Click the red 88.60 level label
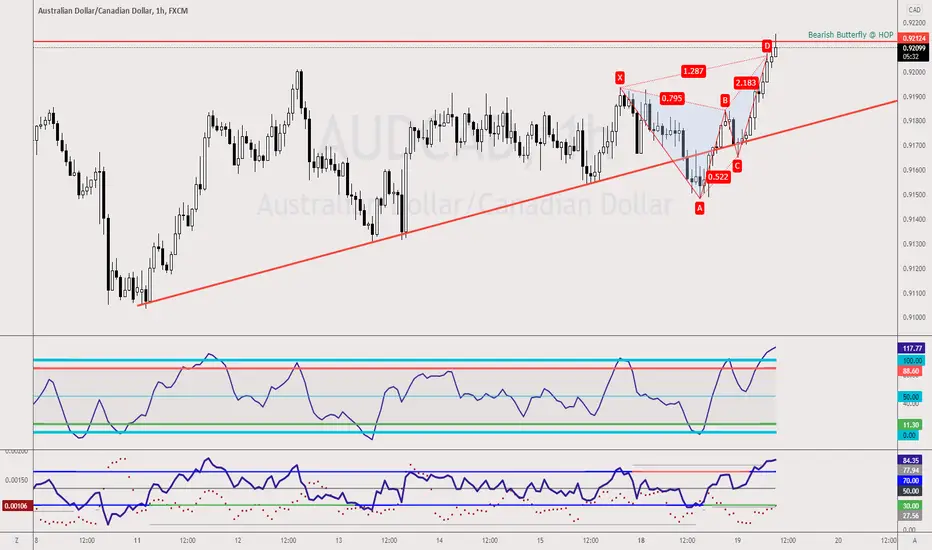 click(911, 371)
